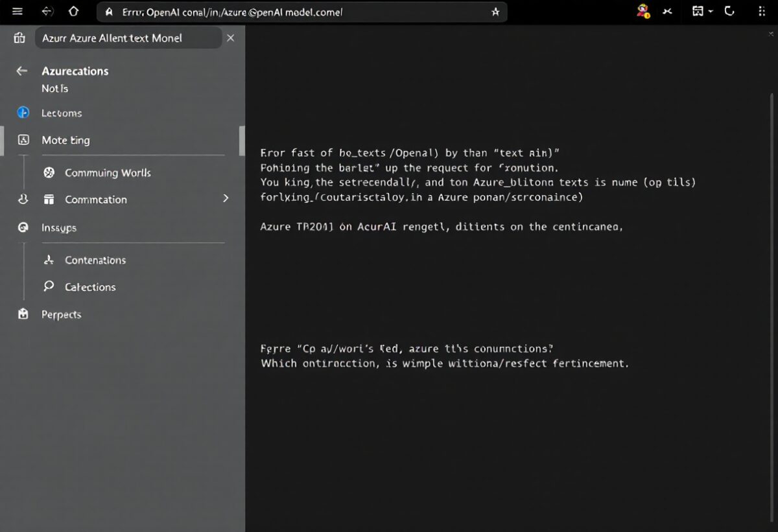The image size is (778, 532).
Task: Open the Inssyps sidebar item
Action: tap(59, 228)
